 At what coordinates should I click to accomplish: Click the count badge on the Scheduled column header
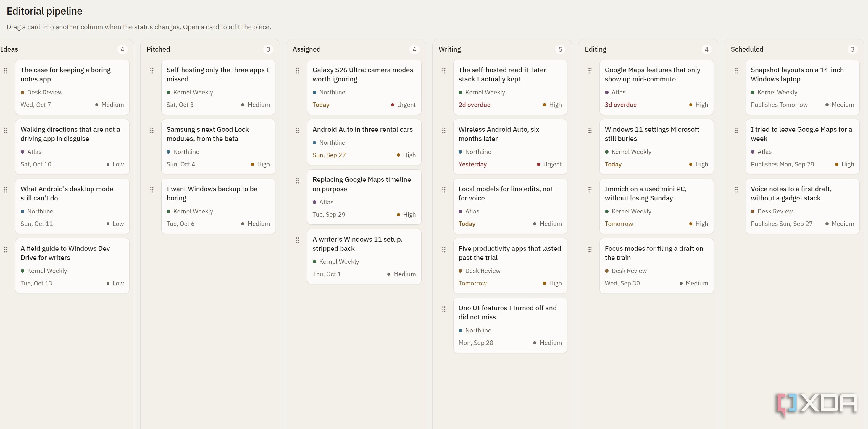pyautogui.click(x=852, y=49)
